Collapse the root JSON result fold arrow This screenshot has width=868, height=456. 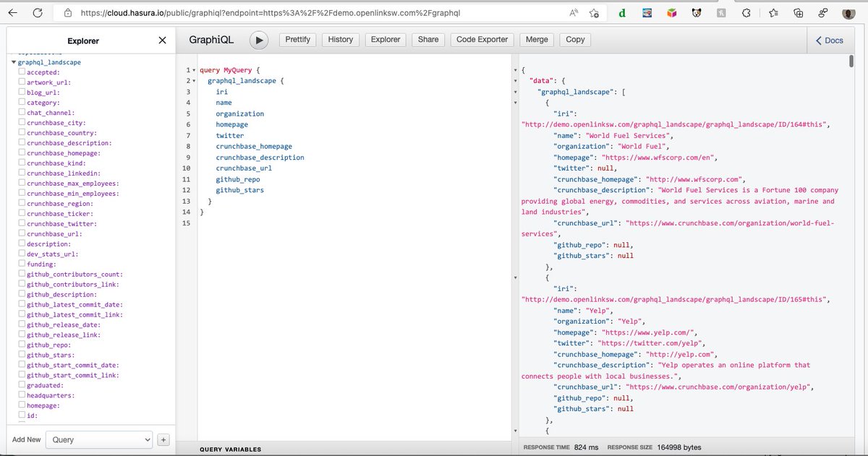[x=515, y=70]
